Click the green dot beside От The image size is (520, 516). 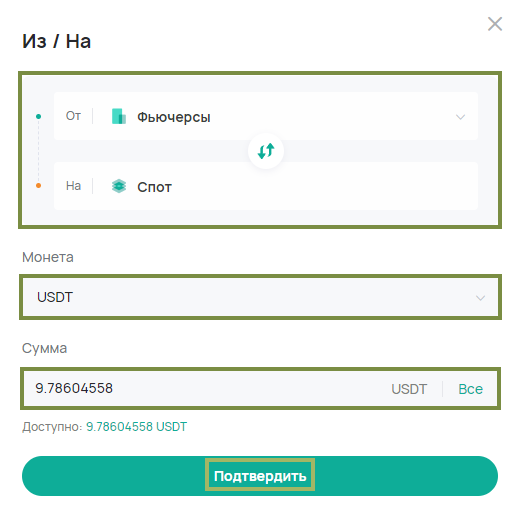(38, 116)
